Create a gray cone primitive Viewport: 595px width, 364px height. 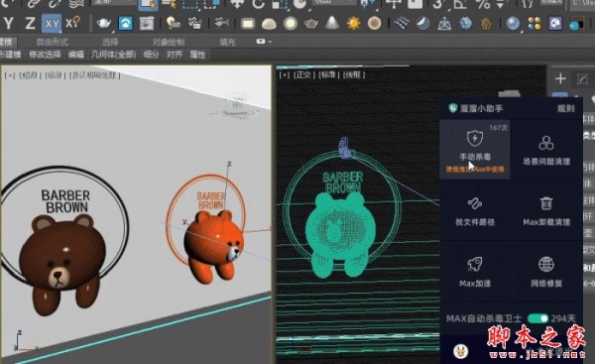coord(332,23)
